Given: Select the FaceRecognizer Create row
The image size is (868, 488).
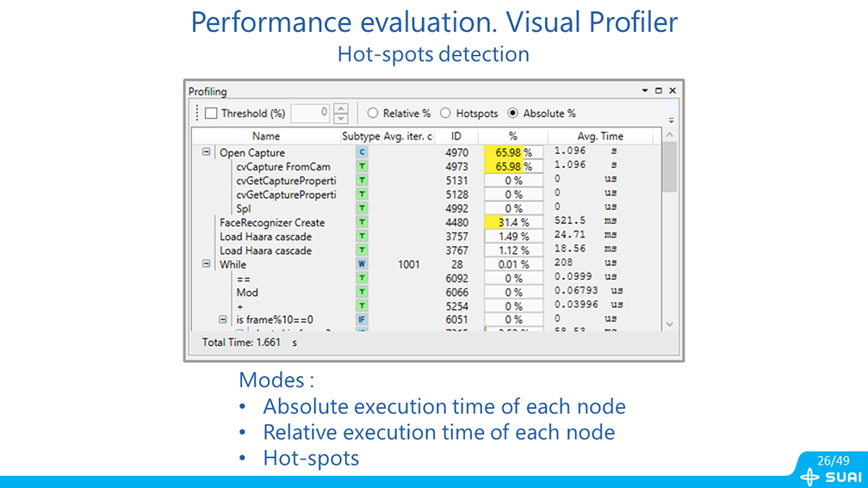Looking at the screenshot, I should tap(272, 223).
